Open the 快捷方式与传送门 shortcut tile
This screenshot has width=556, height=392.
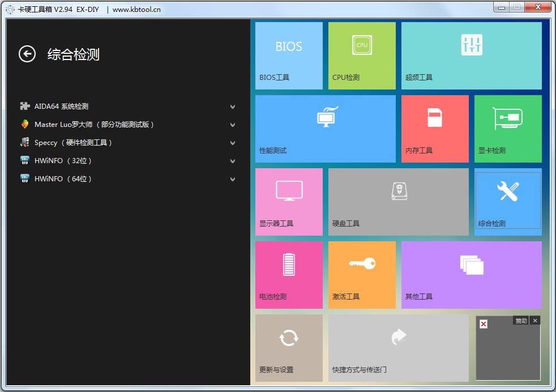click(x=398, y=348)
